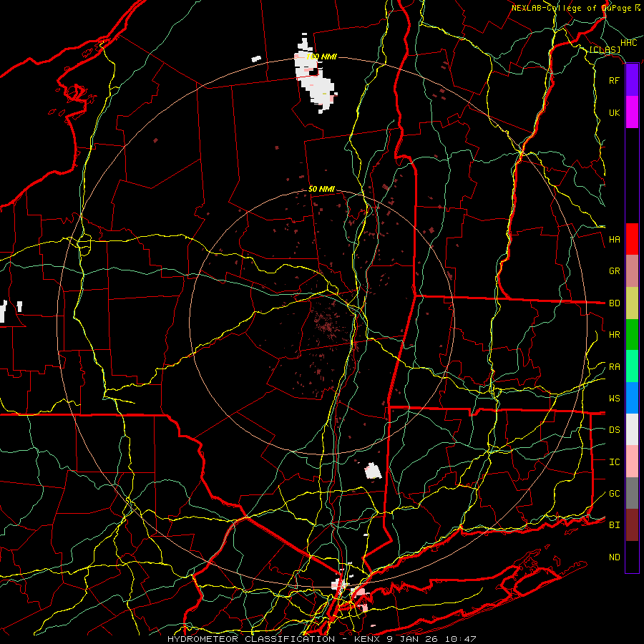Click the UK magenta legend swatch
The height and width of the screenshot is (644, 644).
click(632, 112)
